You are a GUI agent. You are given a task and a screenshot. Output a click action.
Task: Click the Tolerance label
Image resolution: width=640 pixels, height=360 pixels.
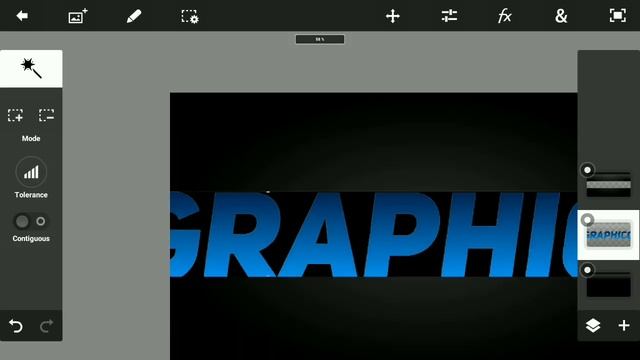[31, 195]
